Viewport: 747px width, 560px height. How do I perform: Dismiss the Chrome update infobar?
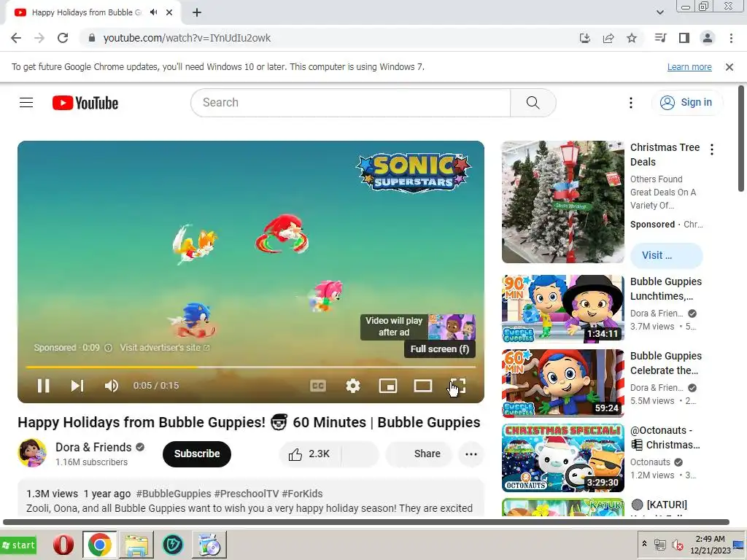pyautogui.click(x=729, y=67)
